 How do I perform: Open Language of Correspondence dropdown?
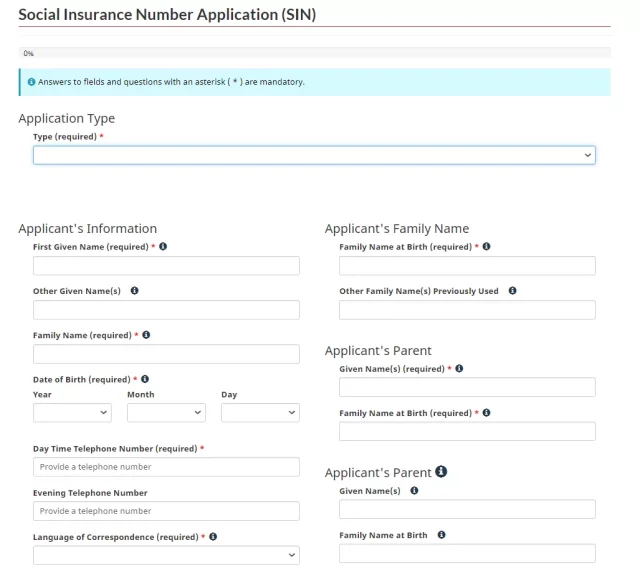pos(166,555)
